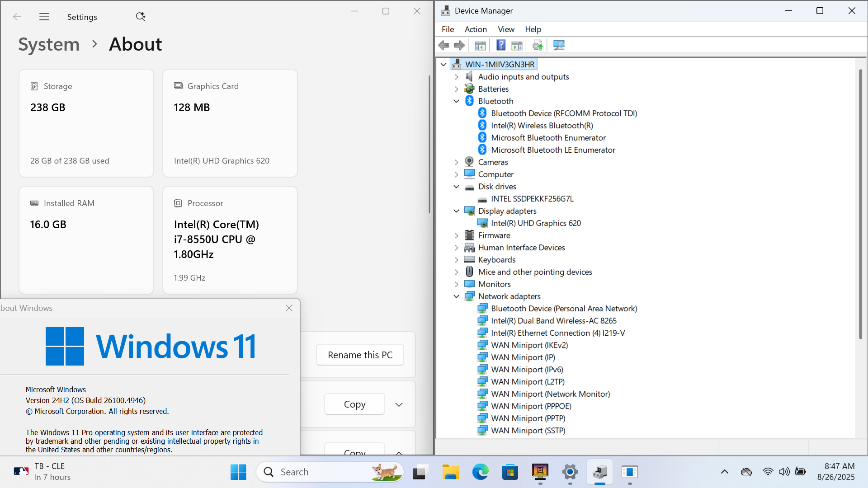
Task: Select the Monitors category row
Action: (x=494, y=284)
